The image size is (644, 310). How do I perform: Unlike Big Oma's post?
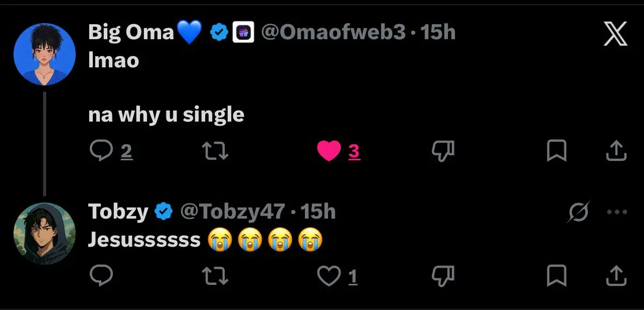[329, 152]
